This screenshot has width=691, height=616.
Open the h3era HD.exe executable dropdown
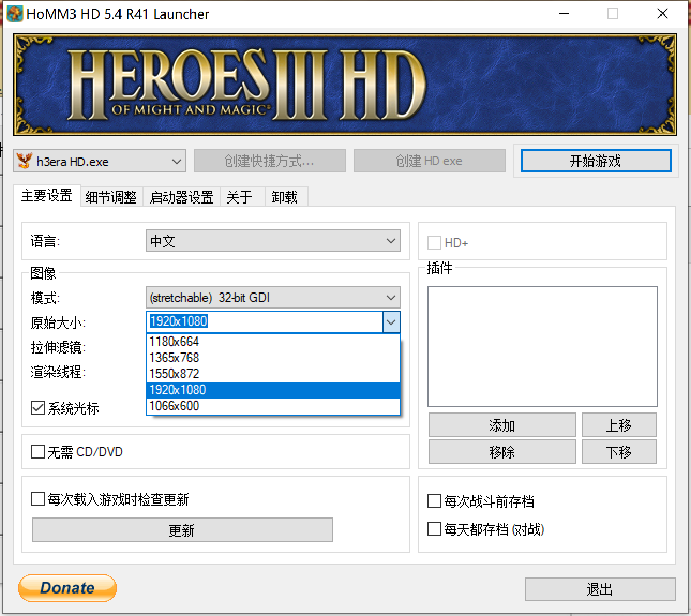tap(100, 161)
